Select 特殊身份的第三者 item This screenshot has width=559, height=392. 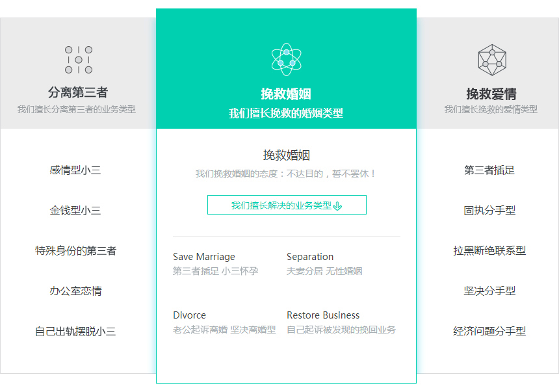75,251
